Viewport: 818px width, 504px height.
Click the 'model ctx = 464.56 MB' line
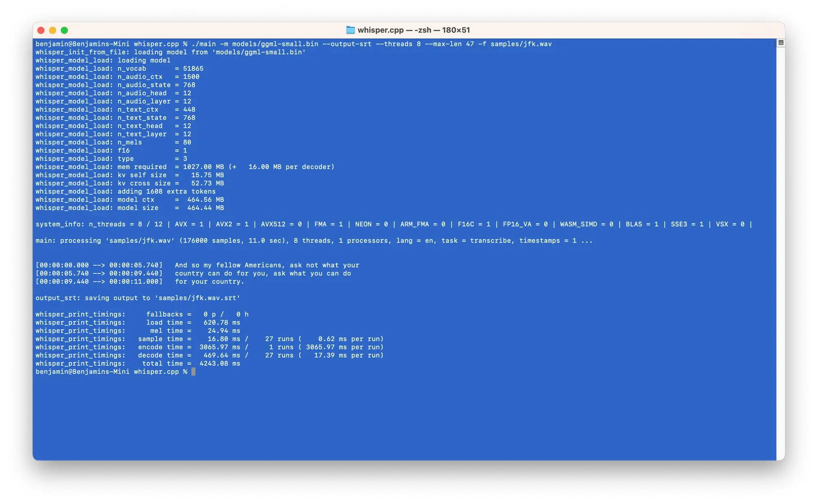[130, 199]
